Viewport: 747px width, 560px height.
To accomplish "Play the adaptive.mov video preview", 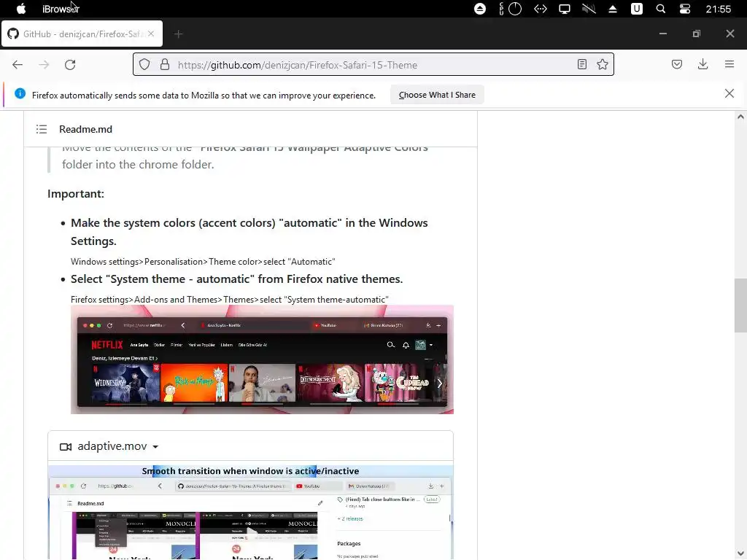I will coord(251,512).
